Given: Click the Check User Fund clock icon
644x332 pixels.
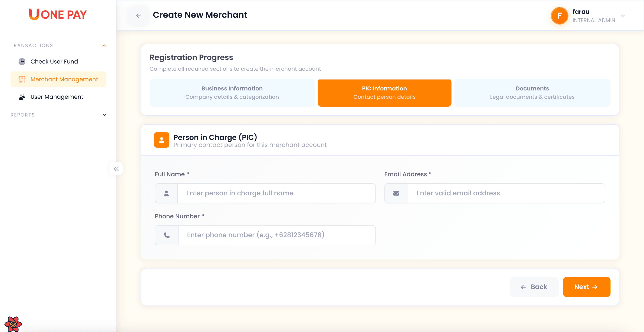Looking at the screenshot, I should 22,62.
